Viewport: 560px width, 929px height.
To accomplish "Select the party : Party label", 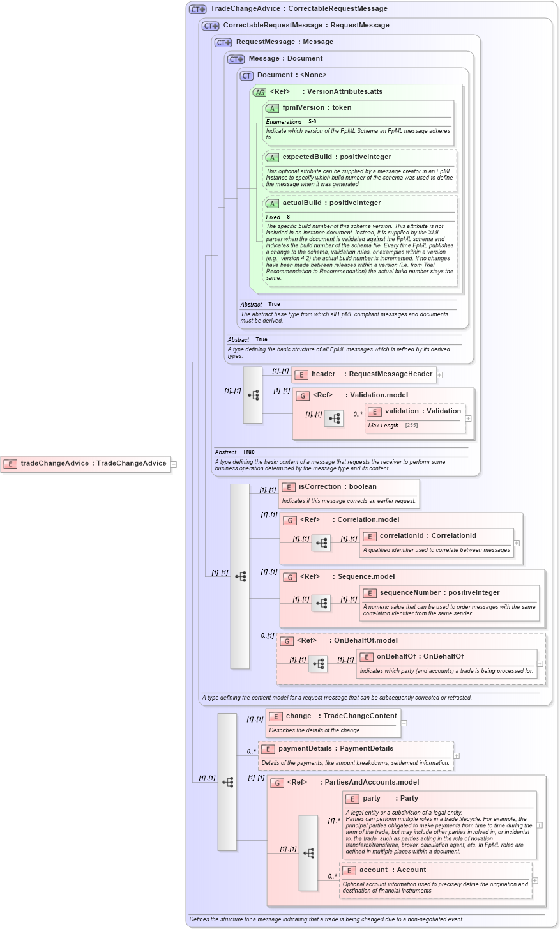I will tap(391, 799).
